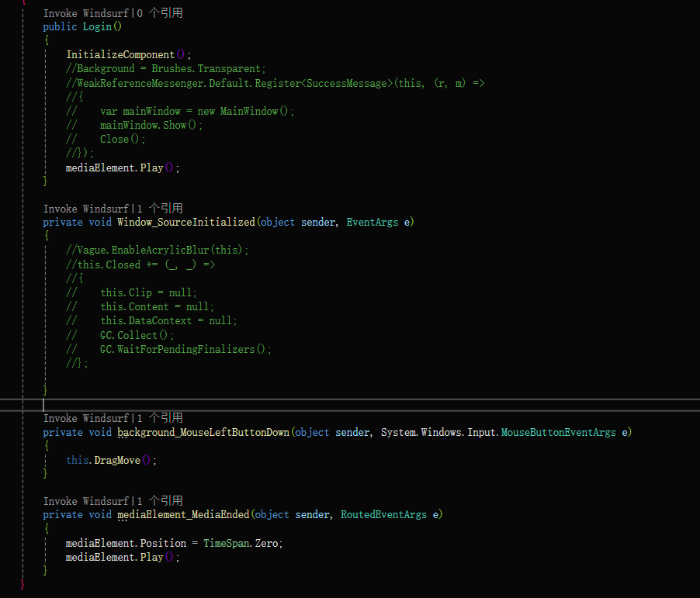700x598 pixels.
Task: Click Invoke Windsurf above the Login constructor
Action: point(85,13)
